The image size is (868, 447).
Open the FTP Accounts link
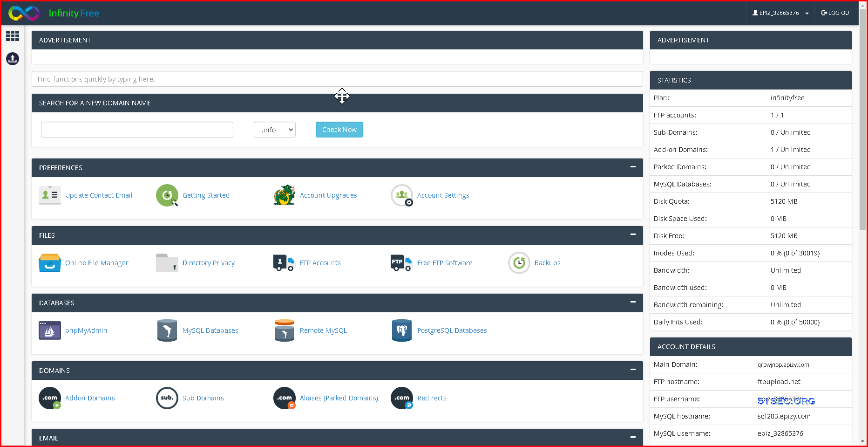pos(320,263)
